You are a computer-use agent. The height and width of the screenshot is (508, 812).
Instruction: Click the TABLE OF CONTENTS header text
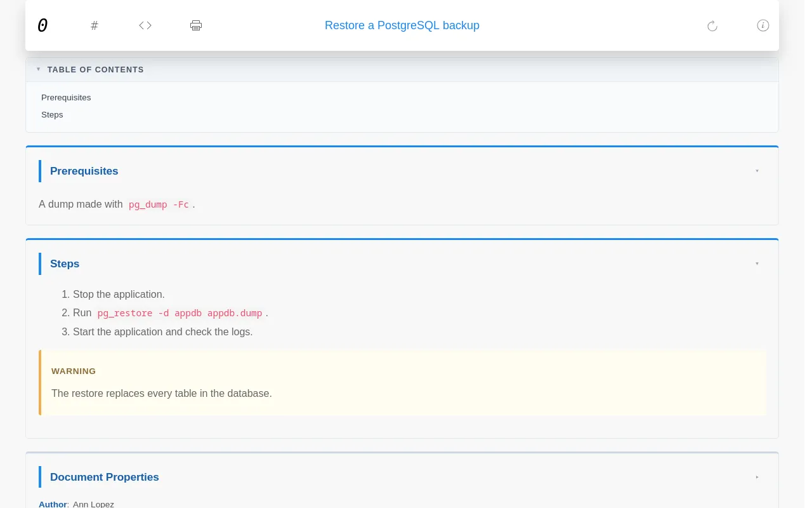96,69
